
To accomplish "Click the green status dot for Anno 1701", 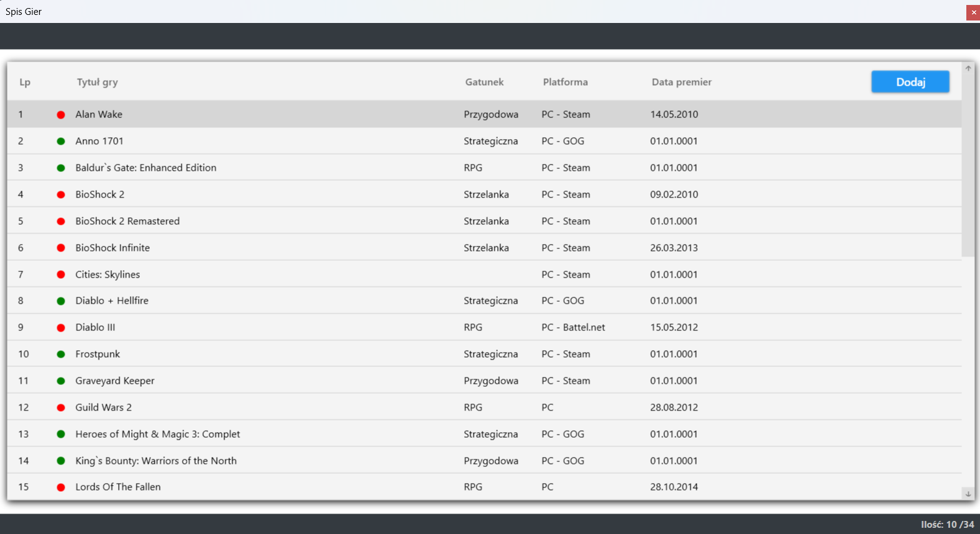I will pos(61,142).
